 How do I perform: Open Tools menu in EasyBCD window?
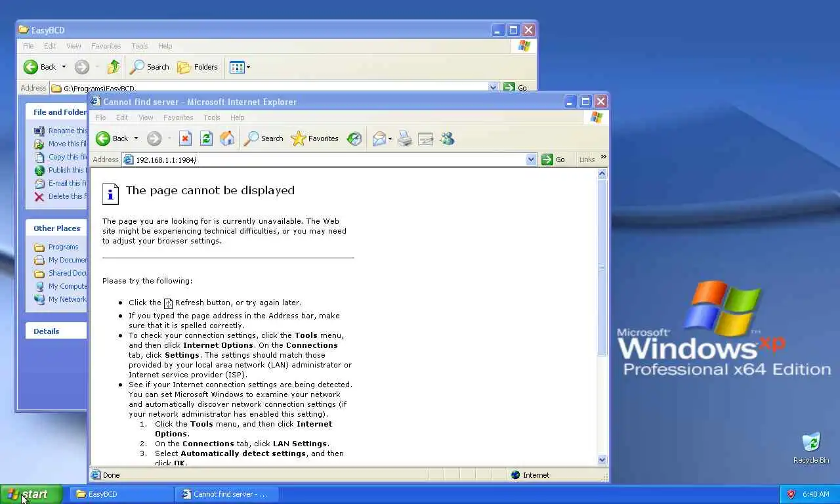click(x=140, y=46)
